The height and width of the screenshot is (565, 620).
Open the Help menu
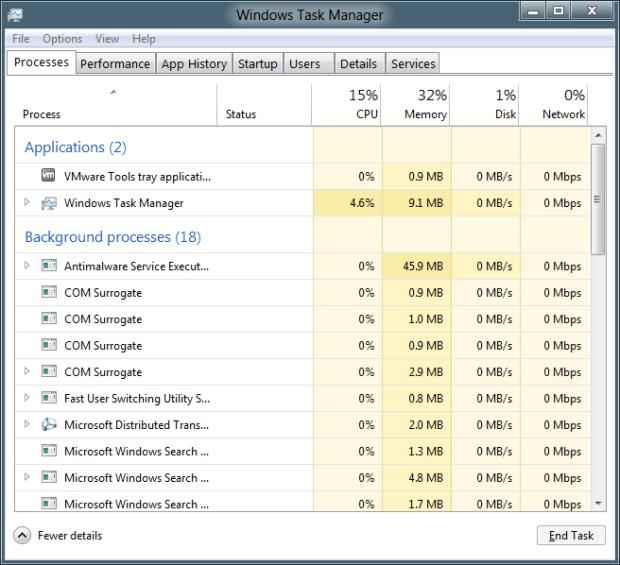pyautogui.click(x=144, y=39)
